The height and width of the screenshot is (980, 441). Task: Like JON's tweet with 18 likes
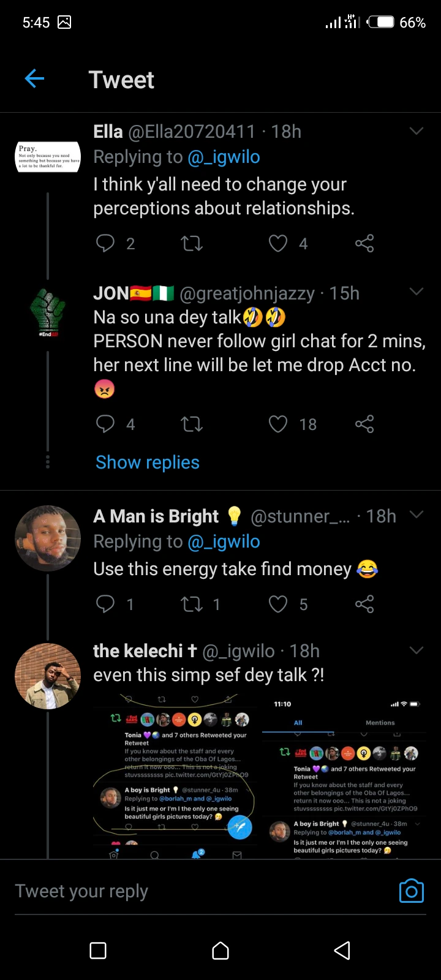coord(278,424)
